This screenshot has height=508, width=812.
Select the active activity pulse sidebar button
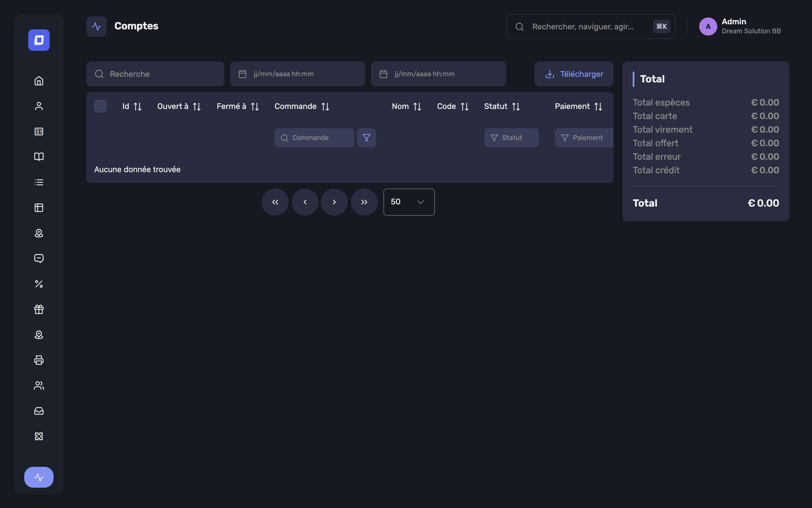(x=39, y=477)
